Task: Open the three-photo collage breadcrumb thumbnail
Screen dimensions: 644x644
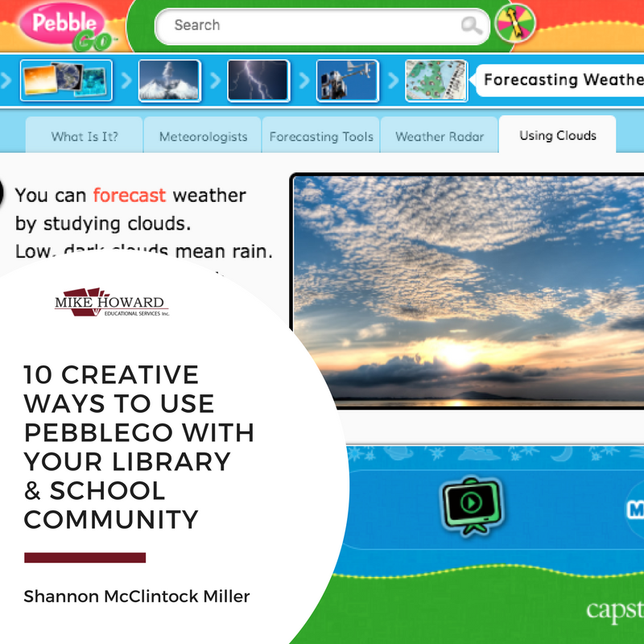Action: 66,80
